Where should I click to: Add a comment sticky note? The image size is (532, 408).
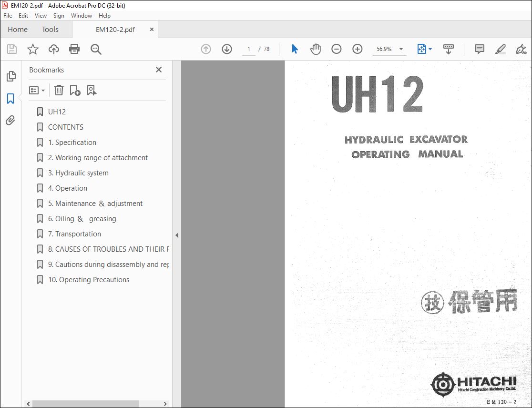(x=479, y=49)
